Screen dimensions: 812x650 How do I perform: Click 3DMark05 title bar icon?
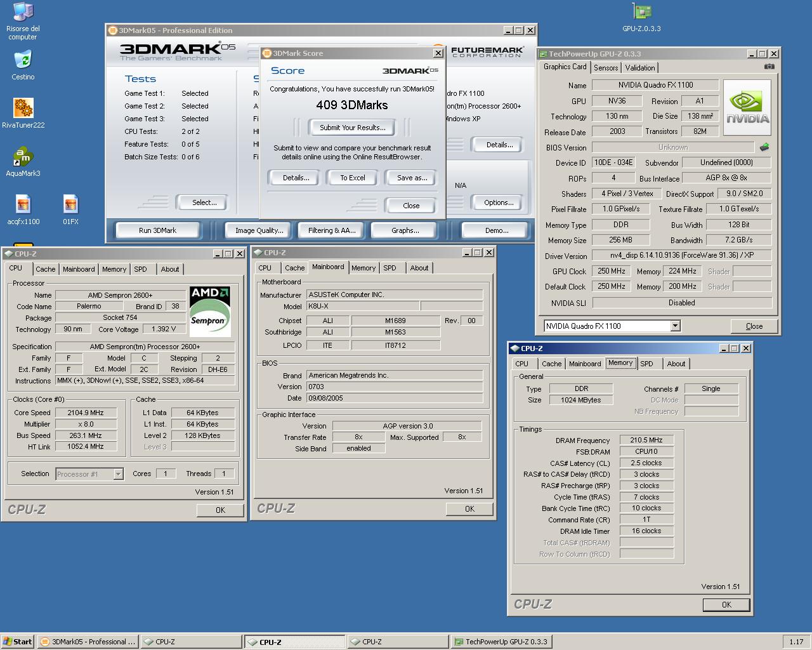click(x=113, y=30)
